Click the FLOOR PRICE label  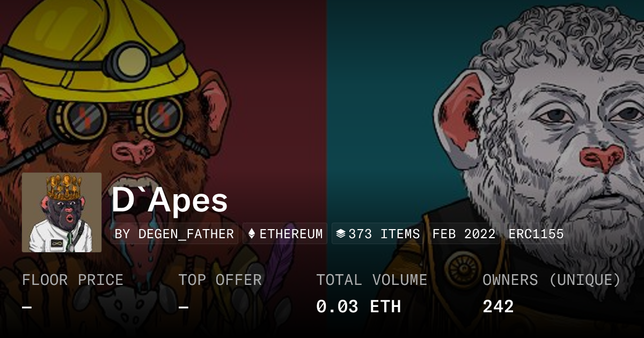point(72,280)
